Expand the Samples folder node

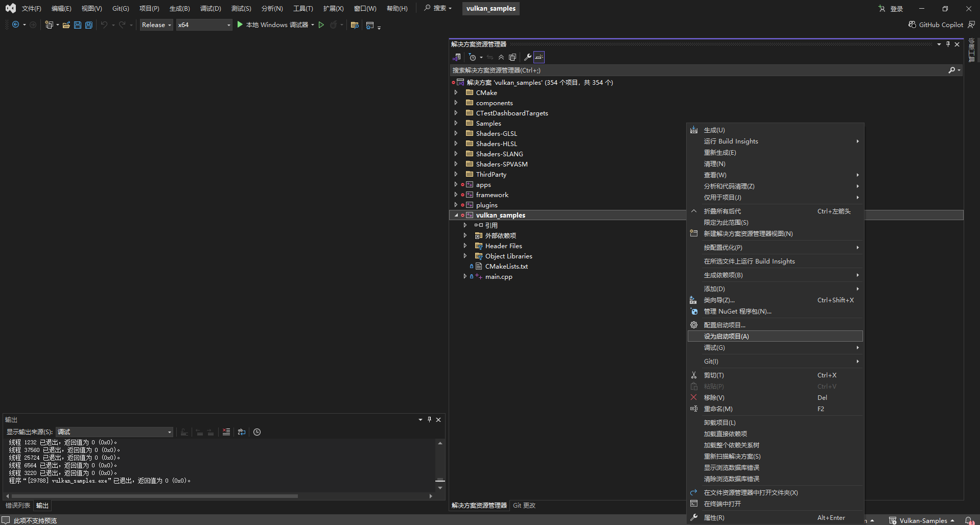456,123
